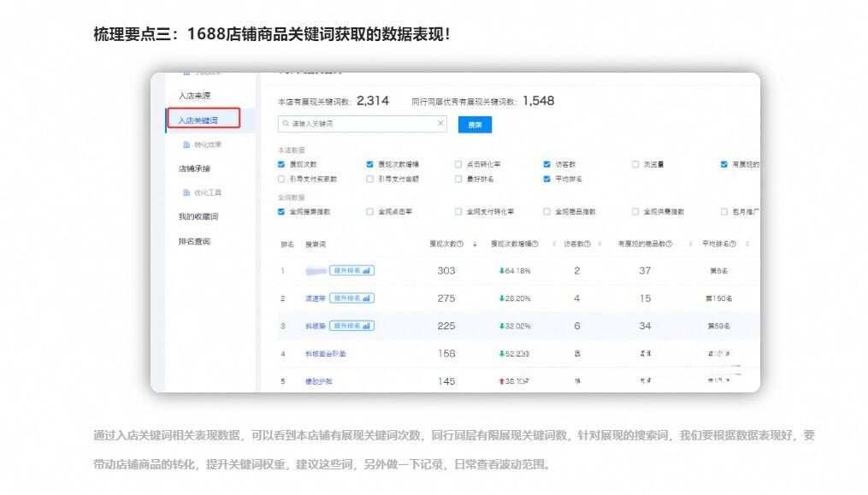The image size is (868, 495).
Task: Sort table by 展现次数增幅 arrow
Action: [x=554, y=244]
